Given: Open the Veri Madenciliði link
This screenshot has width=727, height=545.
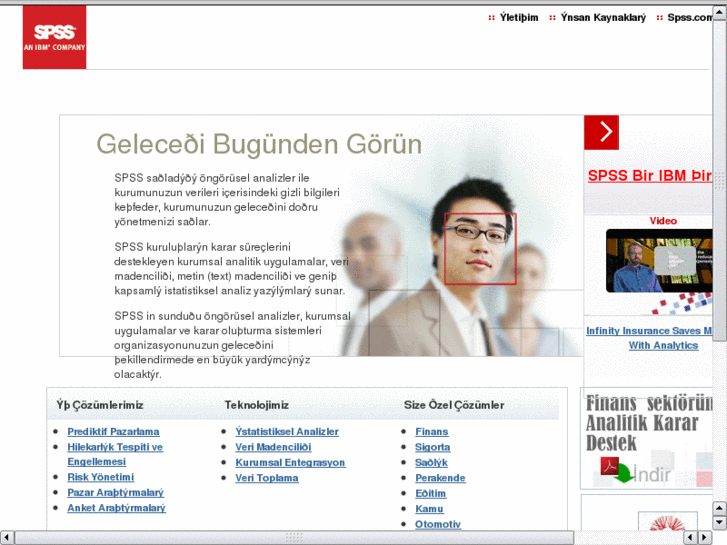Looking at the screenshot, I should point(273,447).
